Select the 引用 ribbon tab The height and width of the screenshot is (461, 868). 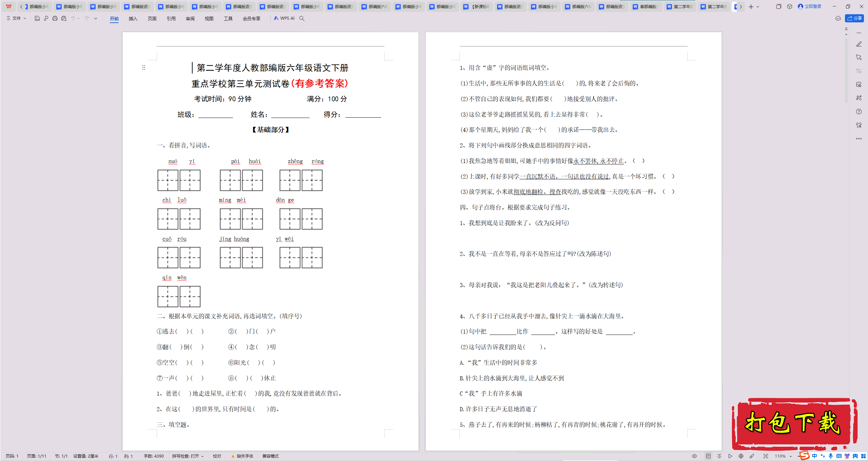[171, 19]
